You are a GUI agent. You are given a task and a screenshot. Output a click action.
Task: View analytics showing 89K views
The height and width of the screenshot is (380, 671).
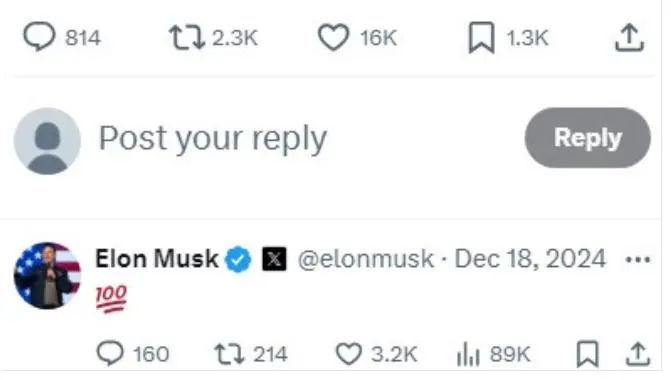pos(468,355)
